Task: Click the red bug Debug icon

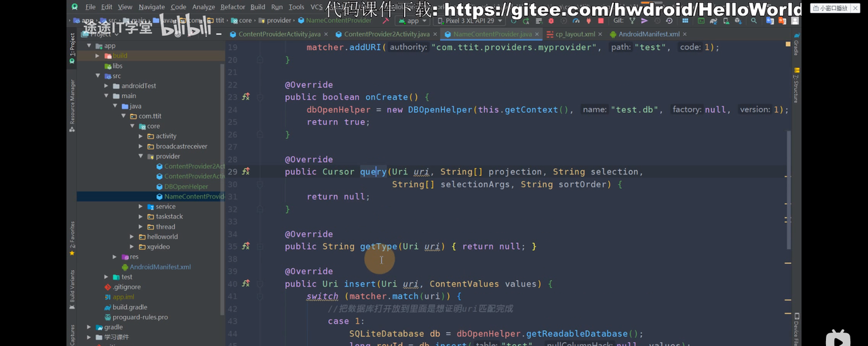Action: tap(551, 20)
